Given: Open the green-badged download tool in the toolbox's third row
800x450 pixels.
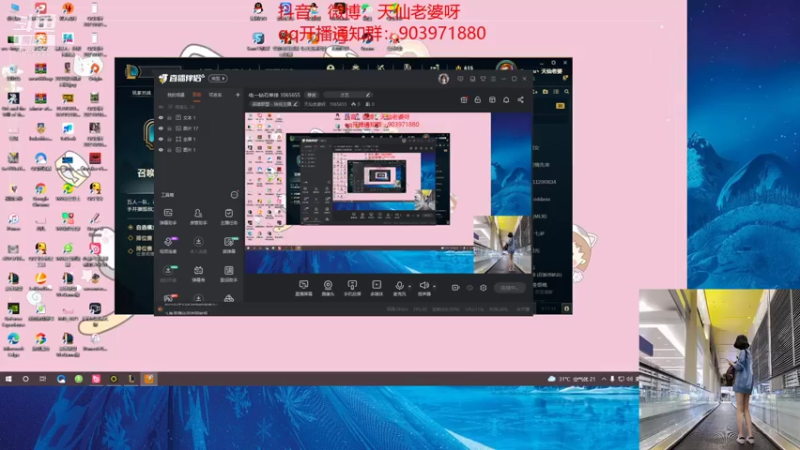Looking at the screenshot, I should [168, 270].
